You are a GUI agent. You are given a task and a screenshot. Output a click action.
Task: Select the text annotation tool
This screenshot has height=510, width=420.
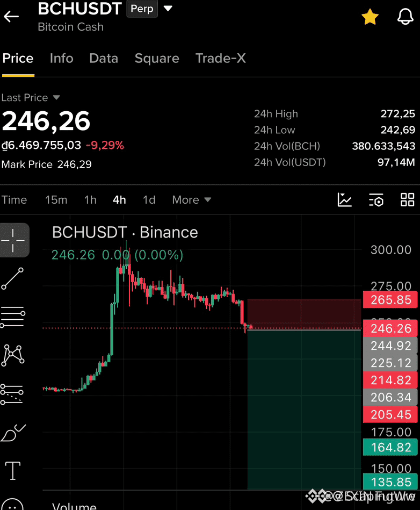13,471
